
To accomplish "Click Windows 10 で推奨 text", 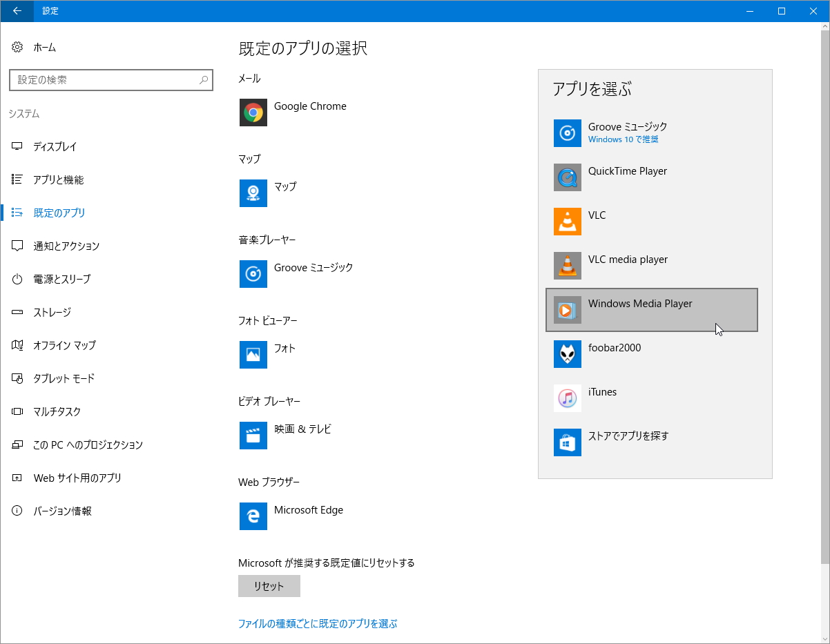I will (x=624, y=139).
